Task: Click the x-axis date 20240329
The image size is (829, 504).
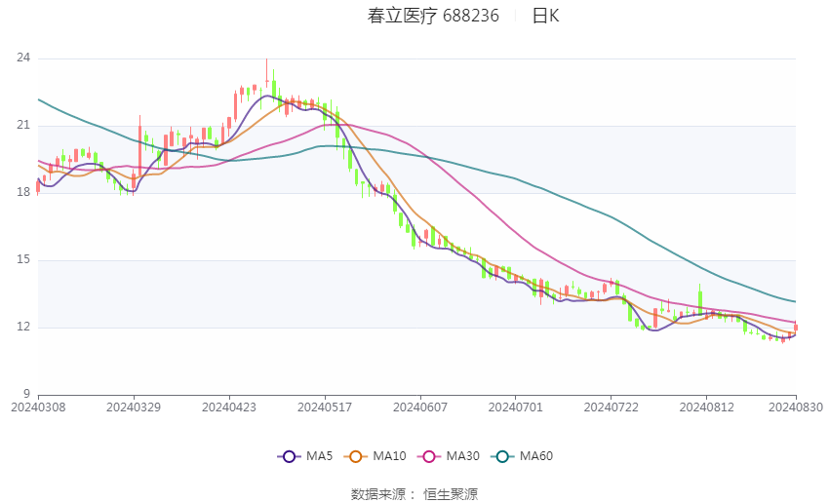Action: (x=134, y=407)
